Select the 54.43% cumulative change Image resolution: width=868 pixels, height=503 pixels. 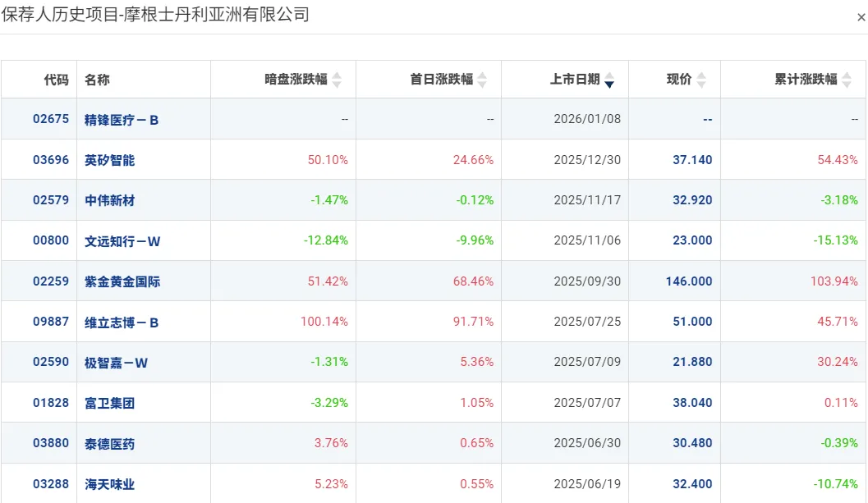click(838, 160)
